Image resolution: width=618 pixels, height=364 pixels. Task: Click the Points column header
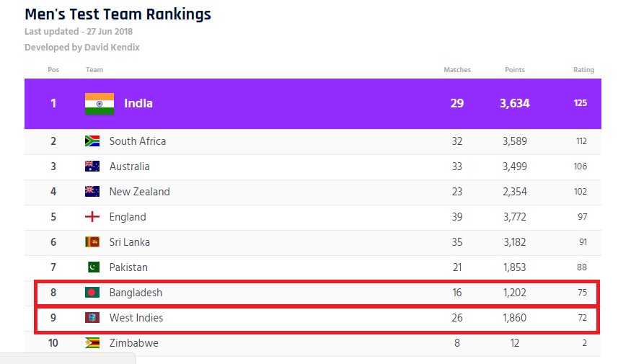click(x=515, y=70)
